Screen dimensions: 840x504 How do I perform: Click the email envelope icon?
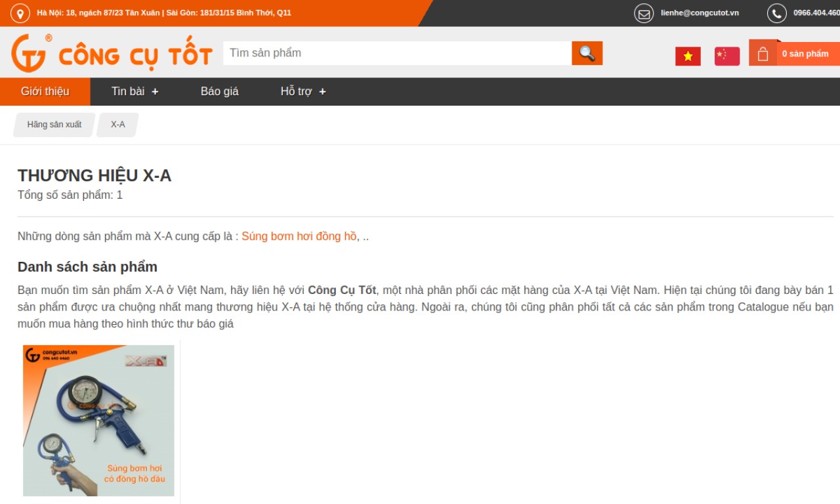(x=644, y=13)
